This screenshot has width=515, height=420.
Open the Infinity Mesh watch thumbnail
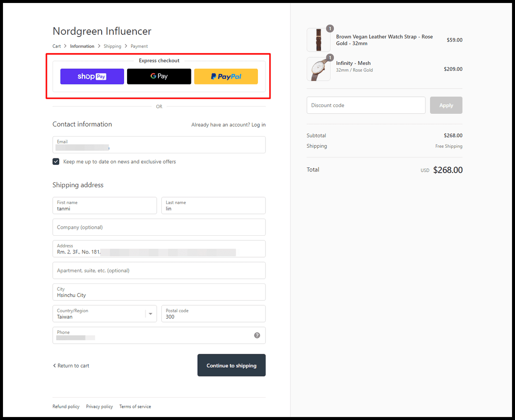(x=318, y=69)
